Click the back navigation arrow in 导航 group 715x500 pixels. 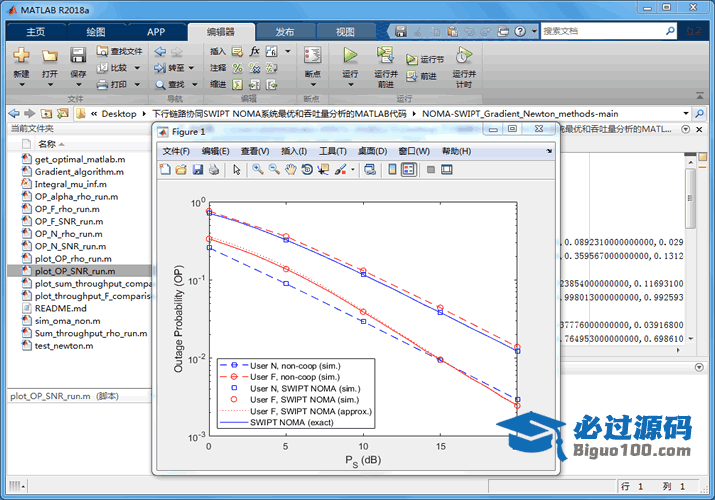pyautogui.click(x=160, y=52)
